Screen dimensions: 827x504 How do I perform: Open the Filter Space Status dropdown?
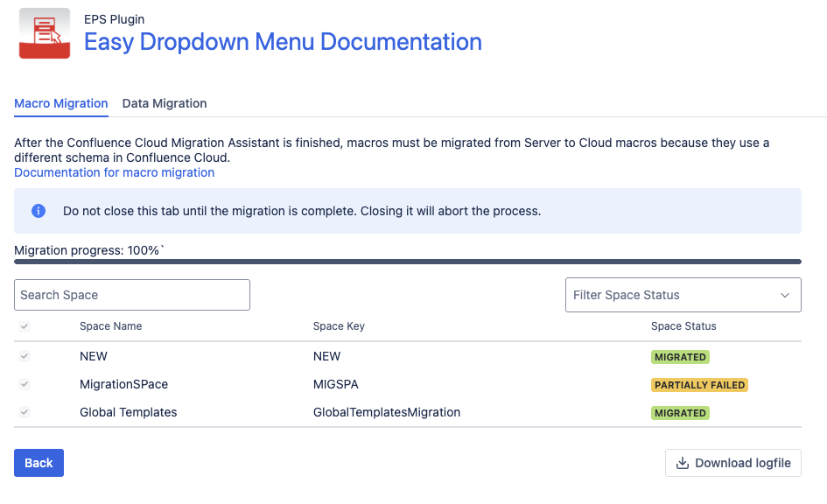683,295
